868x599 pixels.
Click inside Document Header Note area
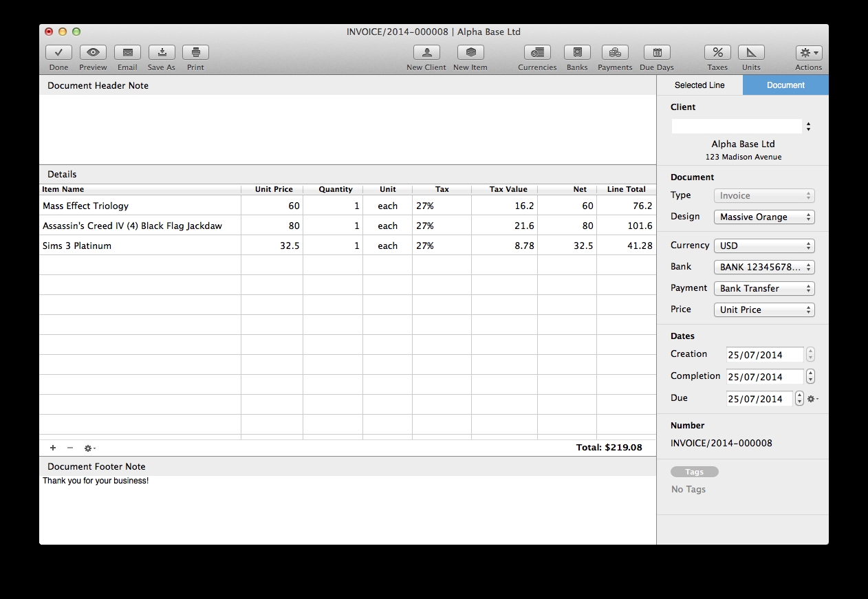(347, 129)
